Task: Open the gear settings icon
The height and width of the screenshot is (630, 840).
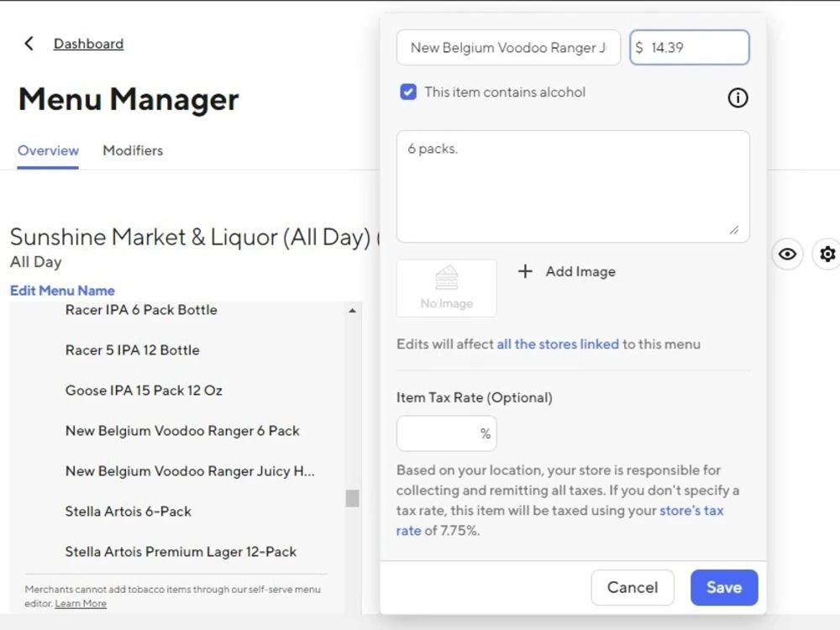Action: (827, 254)
